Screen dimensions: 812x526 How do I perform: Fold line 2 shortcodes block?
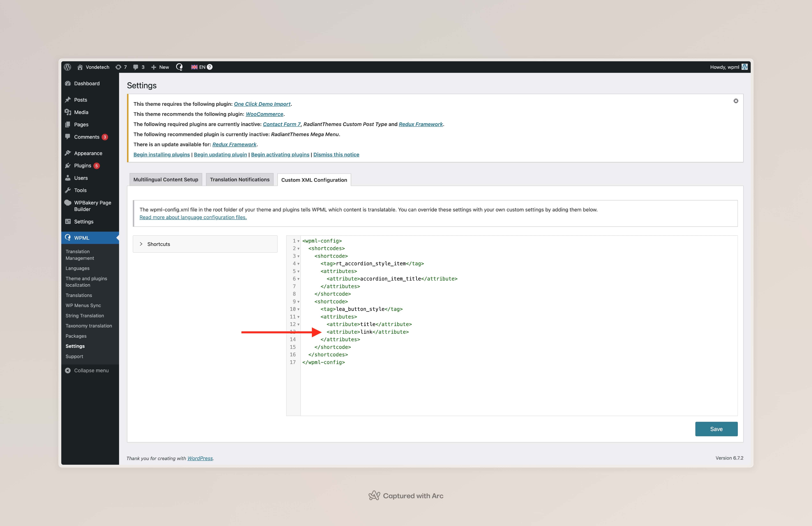(299, 249)
